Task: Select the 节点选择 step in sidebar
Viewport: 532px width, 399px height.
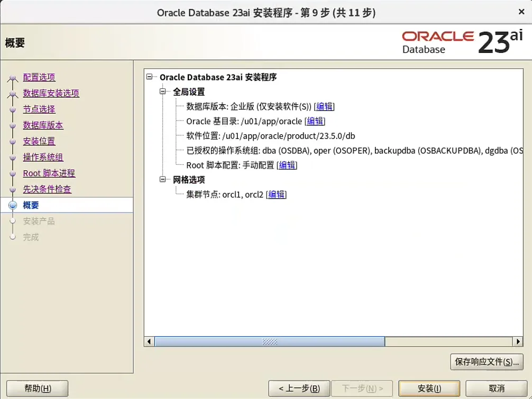Action: [x=38, y=109]
